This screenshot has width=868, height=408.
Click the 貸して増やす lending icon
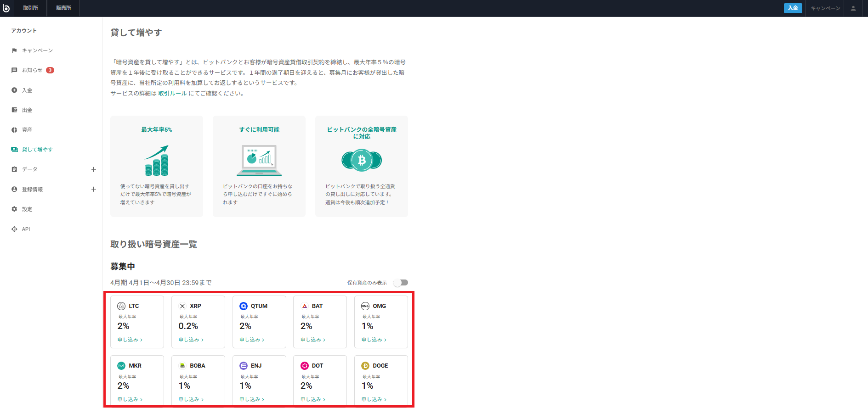pos(14,150)
